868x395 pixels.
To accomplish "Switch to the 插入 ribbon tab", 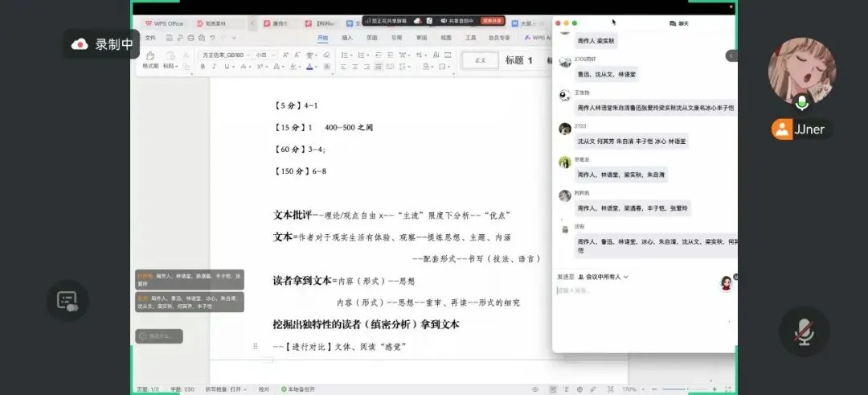I will [347, 38].
